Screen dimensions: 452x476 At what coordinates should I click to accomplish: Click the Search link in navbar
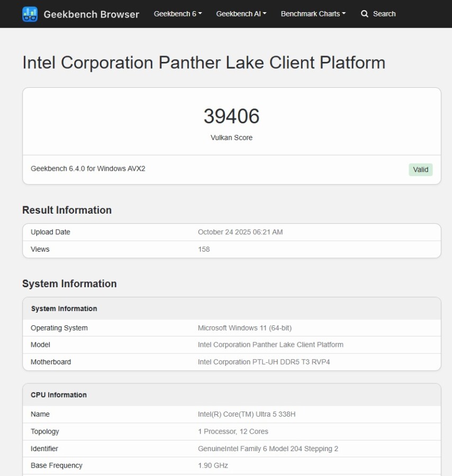(x=384, y=14)
